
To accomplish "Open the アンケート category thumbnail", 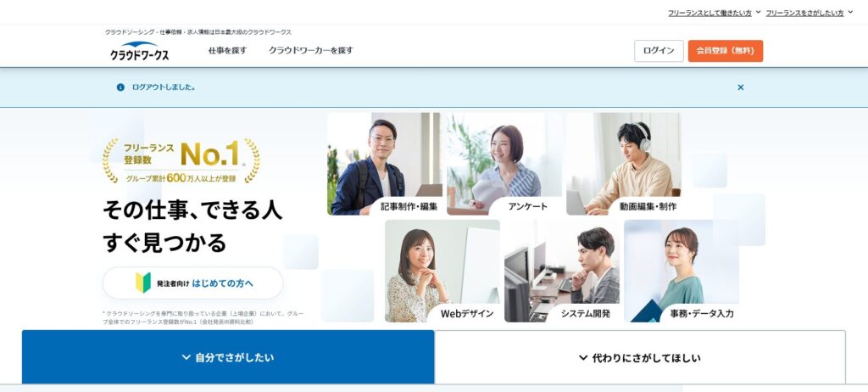I will pos(504,164).
